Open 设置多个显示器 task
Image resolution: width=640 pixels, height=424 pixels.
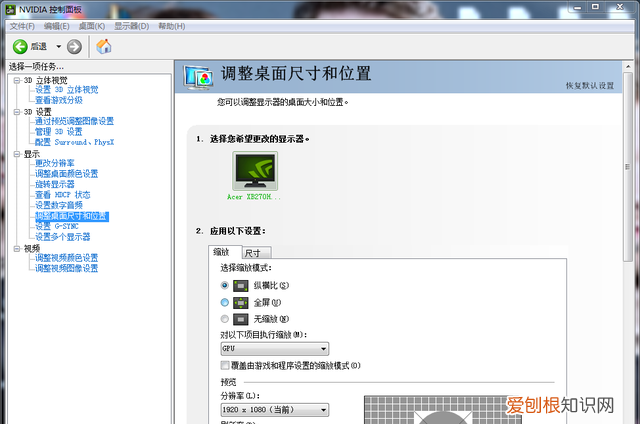(63, 237)
